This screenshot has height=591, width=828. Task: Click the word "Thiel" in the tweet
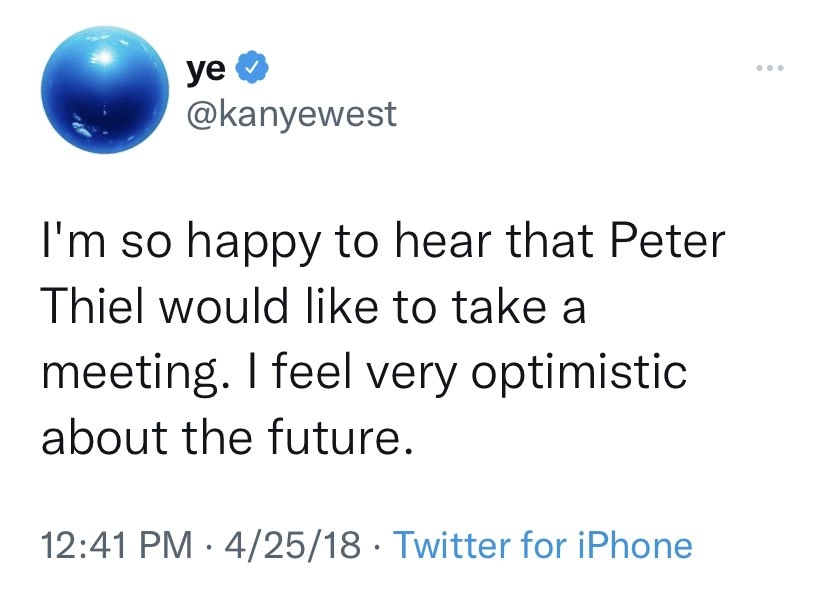pos(85,309)
